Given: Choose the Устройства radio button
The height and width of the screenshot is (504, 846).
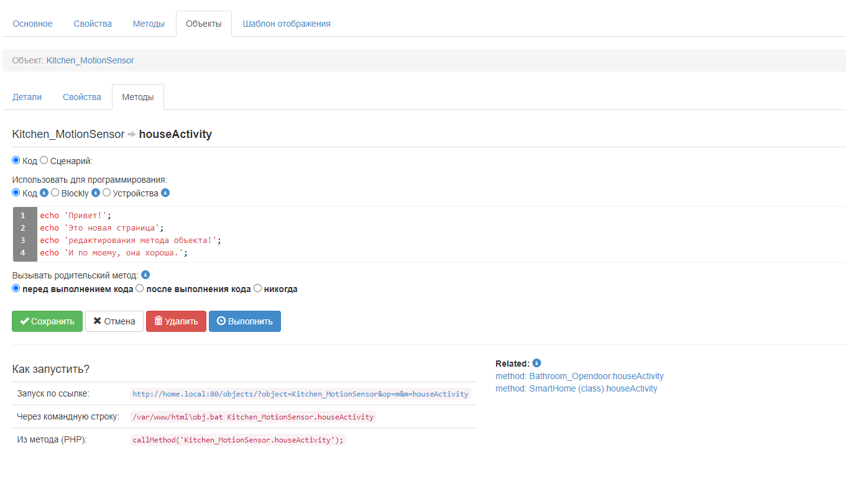Looking at the screenshot, I should (107, 193).
